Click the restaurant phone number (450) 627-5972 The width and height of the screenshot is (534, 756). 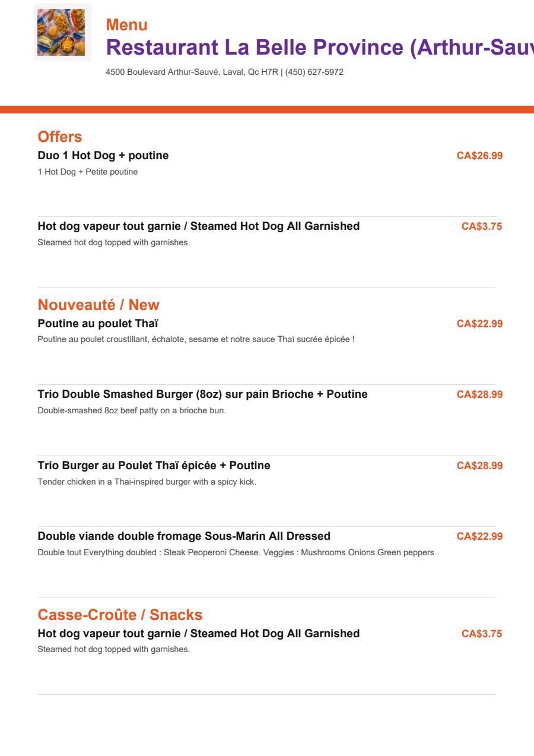(x=314, y=72)
